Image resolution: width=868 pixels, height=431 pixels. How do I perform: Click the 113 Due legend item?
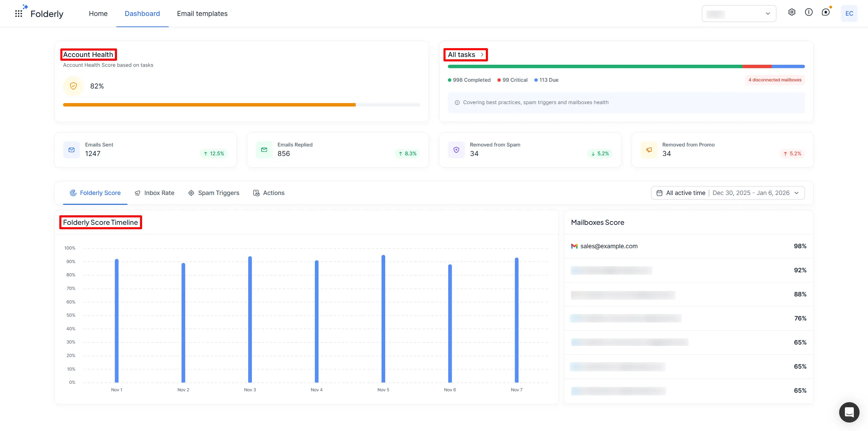[546, 80]
